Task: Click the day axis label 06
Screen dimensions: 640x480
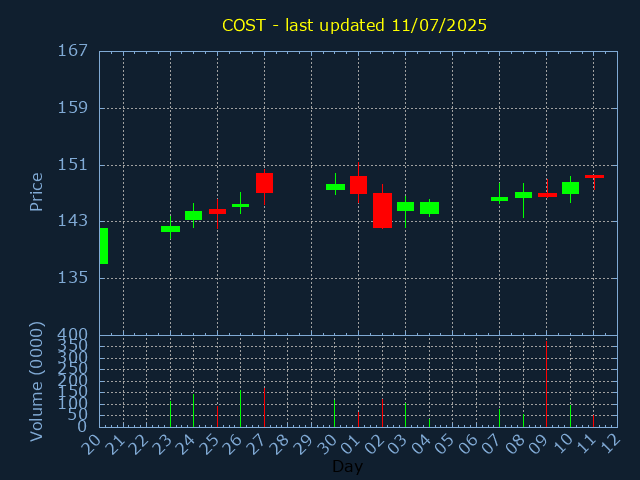Action: [x=467, y=444]
